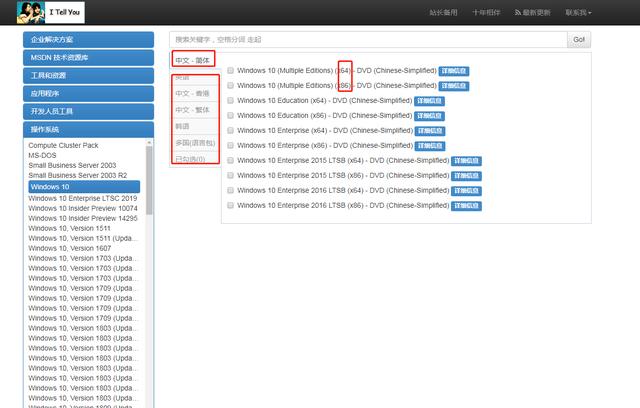640x408 pixels.
Task: Select the highlighted Windows 10 entry
Action: 84,187
